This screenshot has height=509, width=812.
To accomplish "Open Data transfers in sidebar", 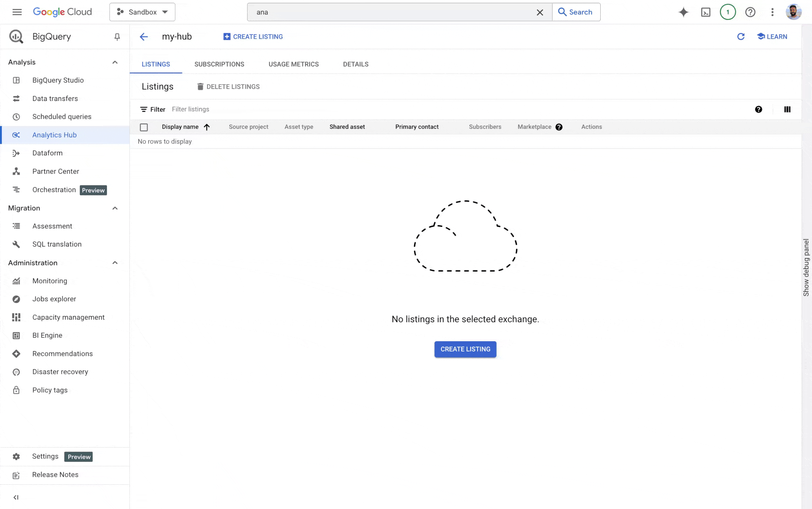I will click(x=65, y=98).
